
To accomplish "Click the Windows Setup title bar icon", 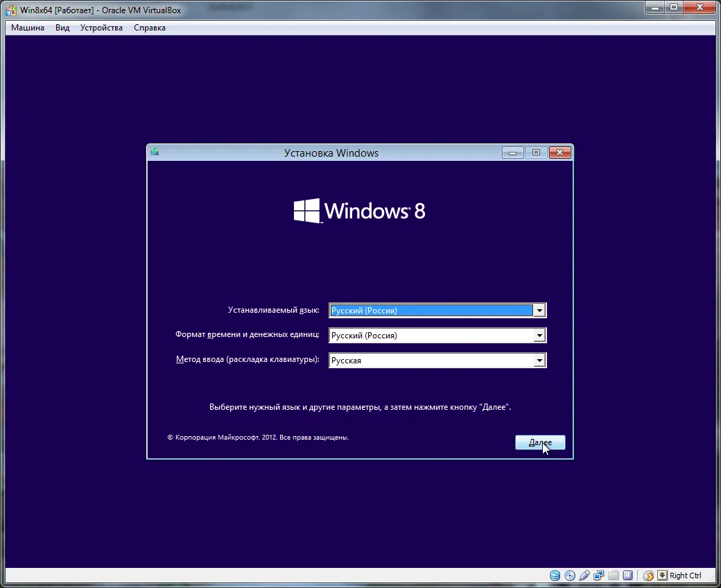I will coord(155,152).
